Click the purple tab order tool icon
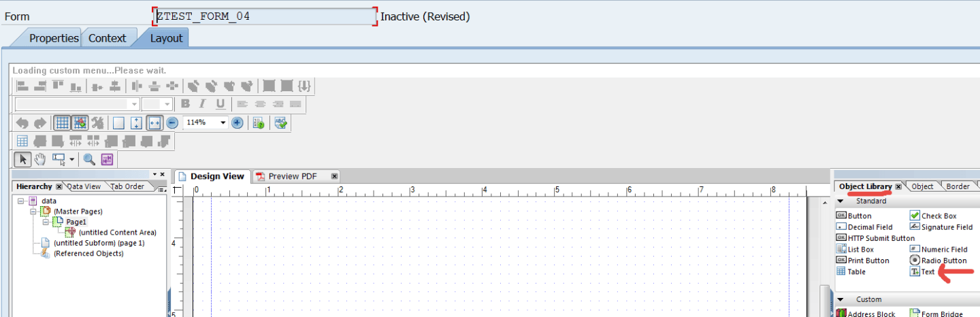Screen dimensions: 980x317 coord(107,160)
